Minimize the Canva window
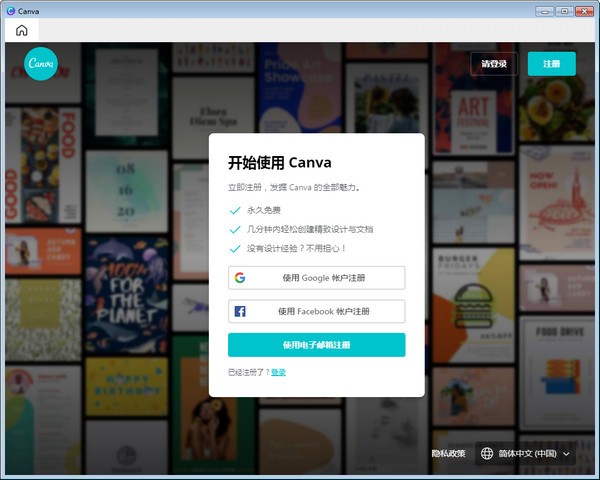 543,10
